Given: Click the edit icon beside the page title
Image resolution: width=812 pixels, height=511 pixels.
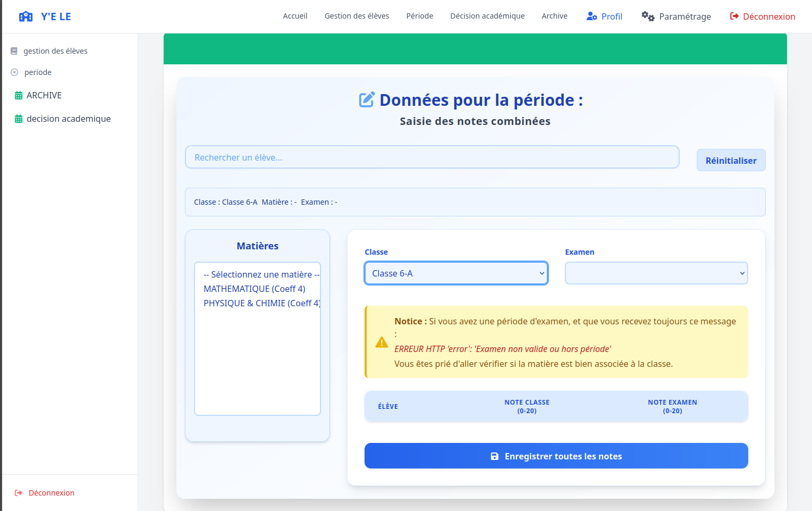Looking at the screenshot, I should (367, 100).
